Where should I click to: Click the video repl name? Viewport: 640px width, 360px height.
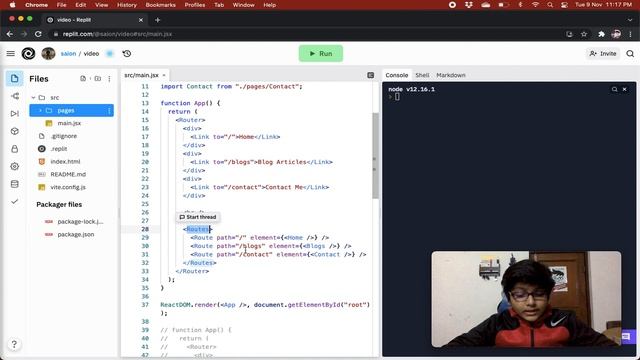pos(91,53)
